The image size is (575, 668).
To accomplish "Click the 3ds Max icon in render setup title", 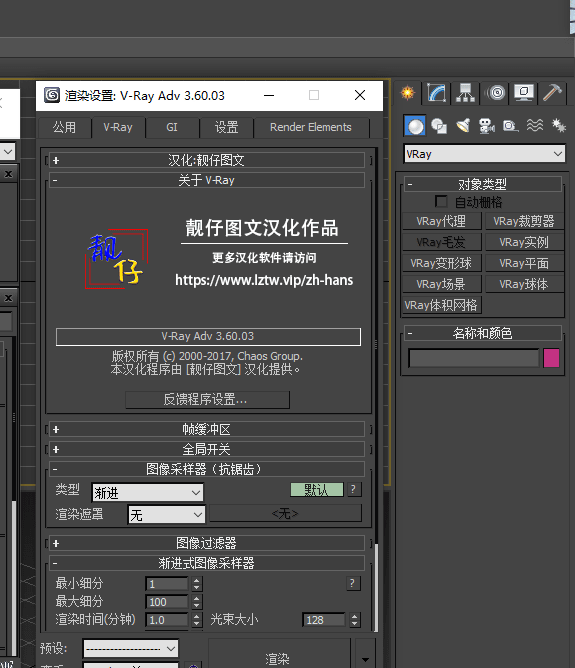I will [x=52, y=95].
